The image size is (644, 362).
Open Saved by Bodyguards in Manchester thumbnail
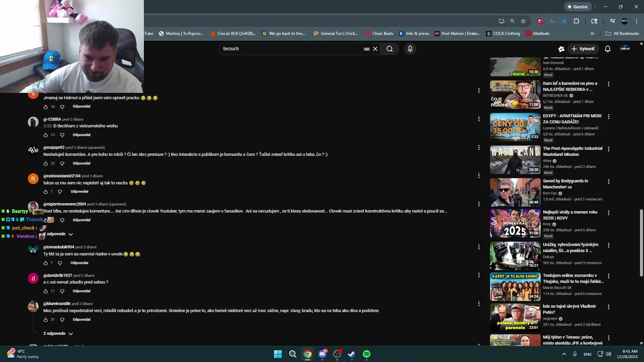(x=515, y=192)
